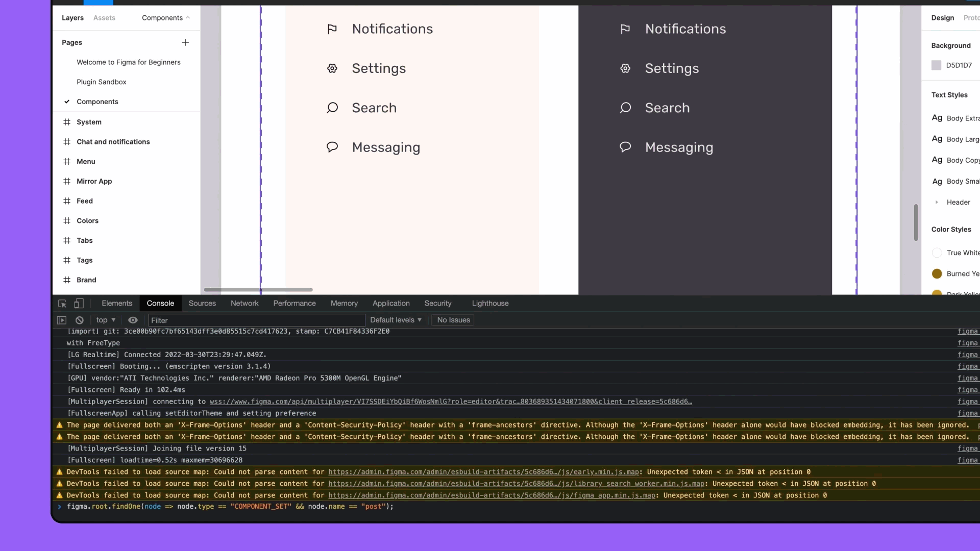The width and height of the screenshot is (980, 551).
Task: Click the flag icon beside light Notifications
Action: click(x=332, y=29)
